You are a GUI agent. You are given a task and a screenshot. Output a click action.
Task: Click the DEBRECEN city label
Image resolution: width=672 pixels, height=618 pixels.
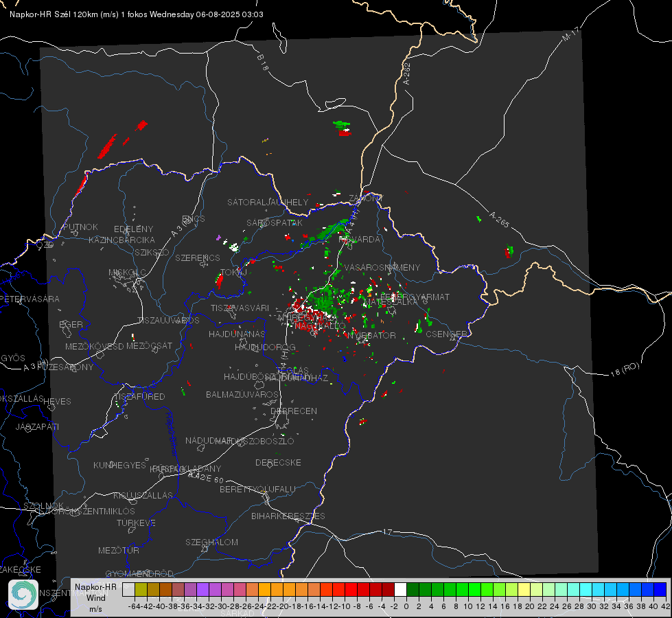click(x=294, y=411)
